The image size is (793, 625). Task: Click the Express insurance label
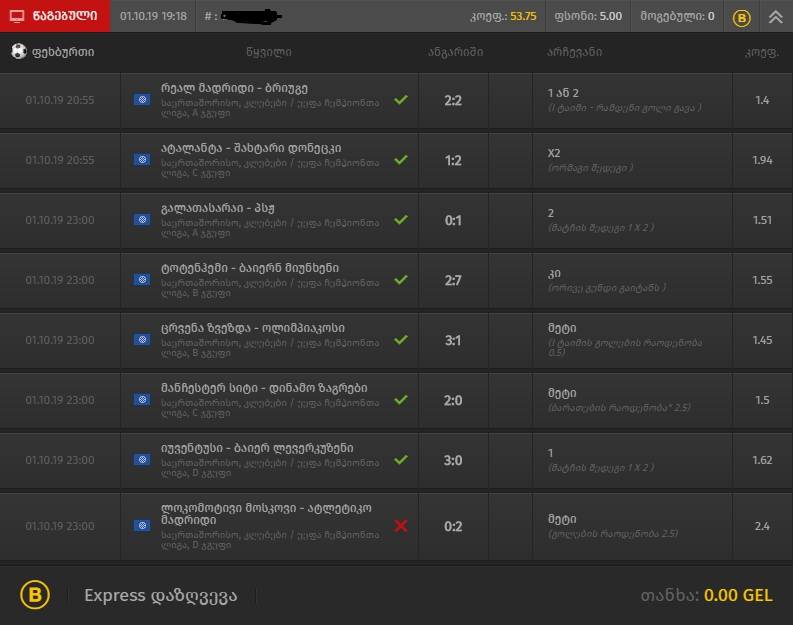click(160, 596)
